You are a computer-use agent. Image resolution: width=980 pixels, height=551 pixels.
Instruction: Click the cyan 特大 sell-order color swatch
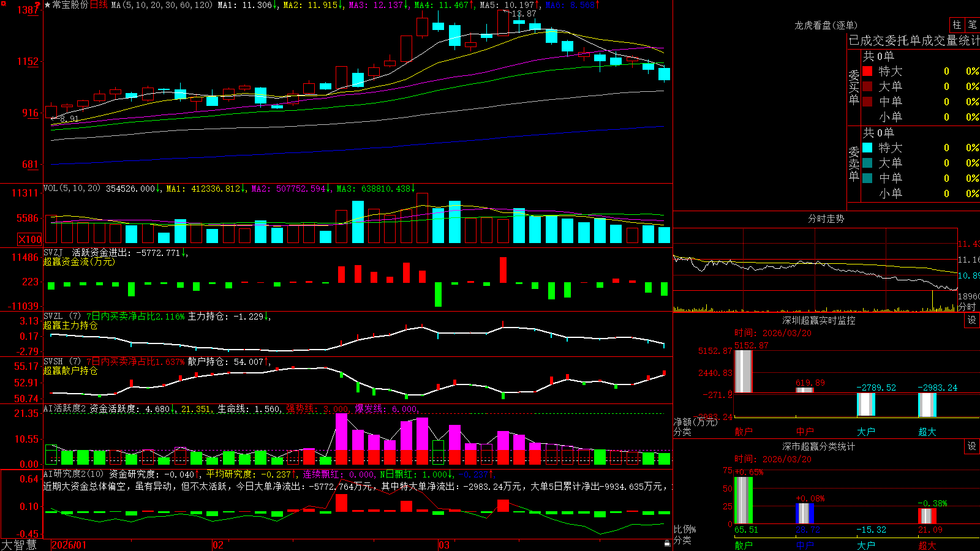(867, 148)
